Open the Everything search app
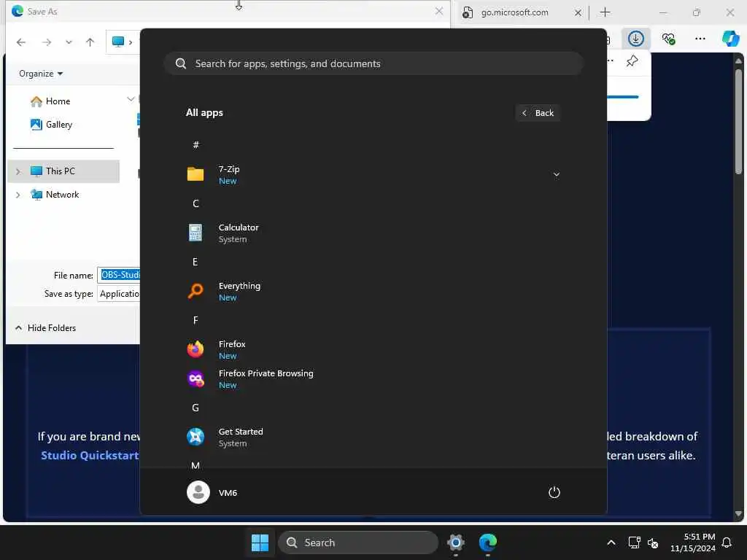The image size is (747, 560). 373,292
